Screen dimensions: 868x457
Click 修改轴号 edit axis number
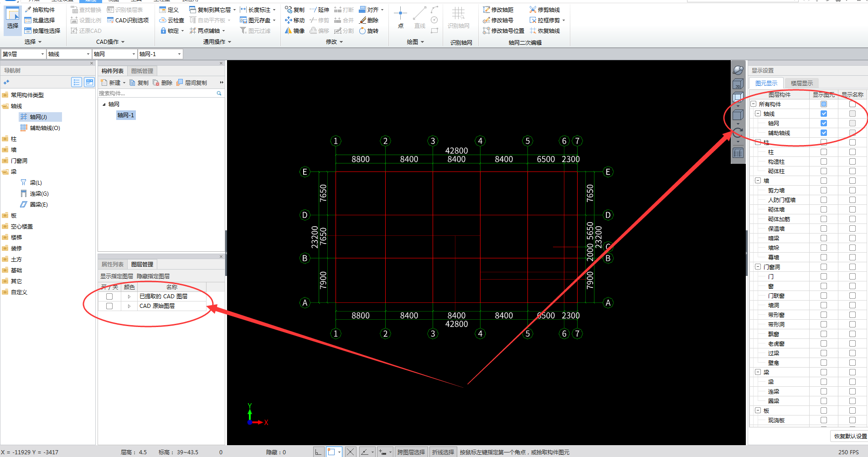point(498,20)
